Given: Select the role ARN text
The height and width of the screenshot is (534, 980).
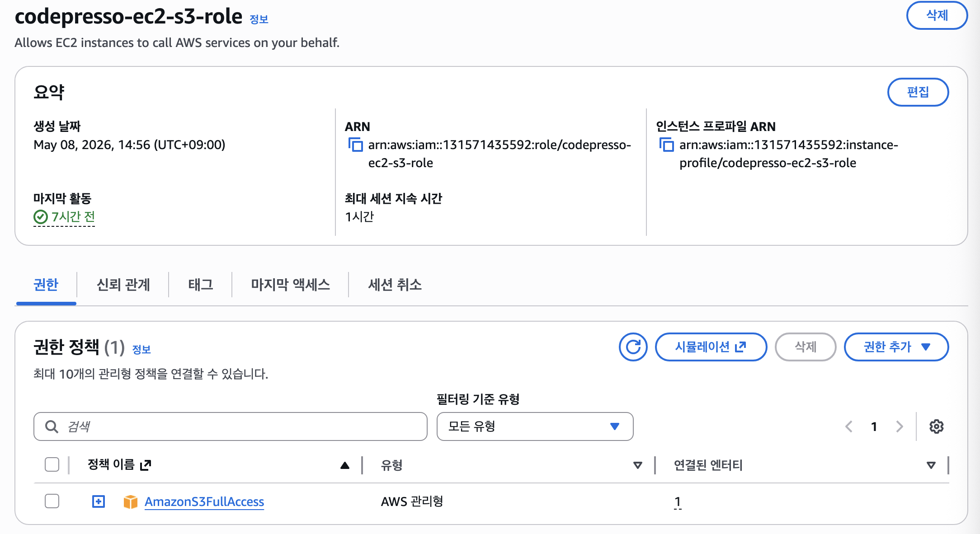Looking at the screenshot, I should [x=499, y=154].
